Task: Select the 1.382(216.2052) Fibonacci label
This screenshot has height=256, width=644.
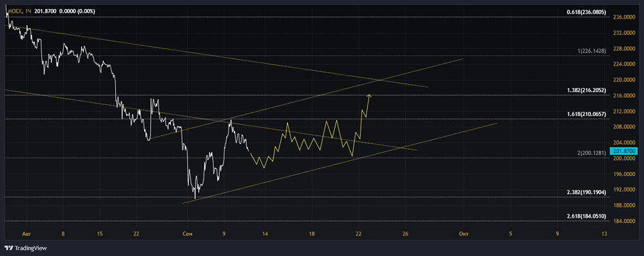Action: (x=586, y=90)
